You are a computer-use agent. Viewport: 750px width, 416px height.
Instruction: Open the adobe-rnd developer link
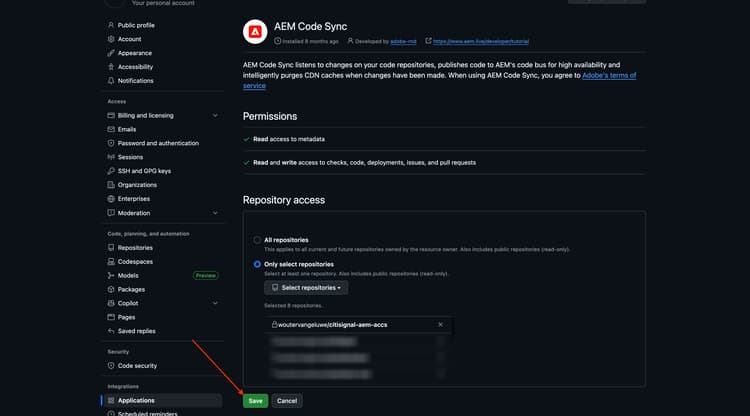[403, 42]
